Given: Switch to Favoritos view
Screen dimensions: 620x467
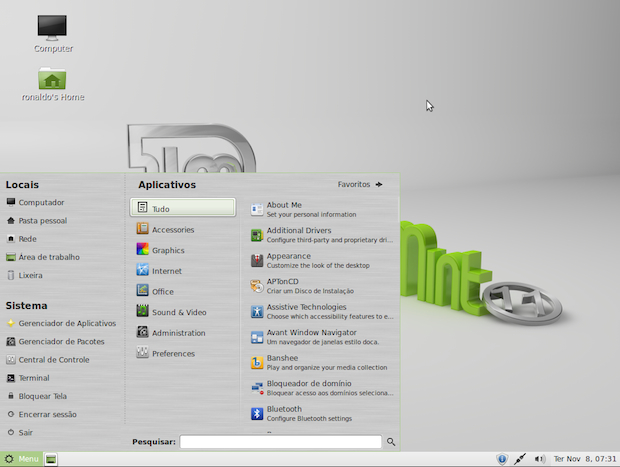Looking at the screenshot, I should pos(360,184).
